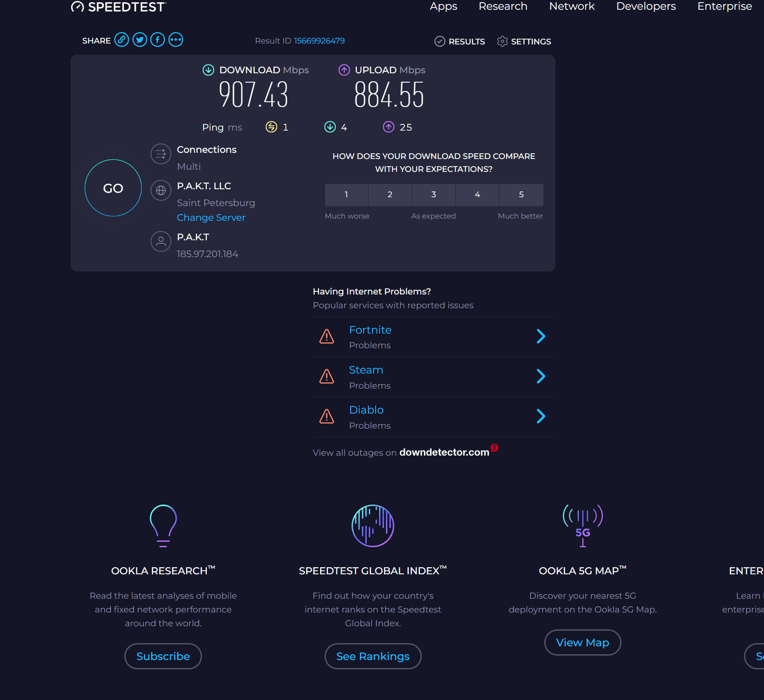The image size is (764, 700).
Task: Click the Steam warning triangle icon
Action: coord(327,376)
